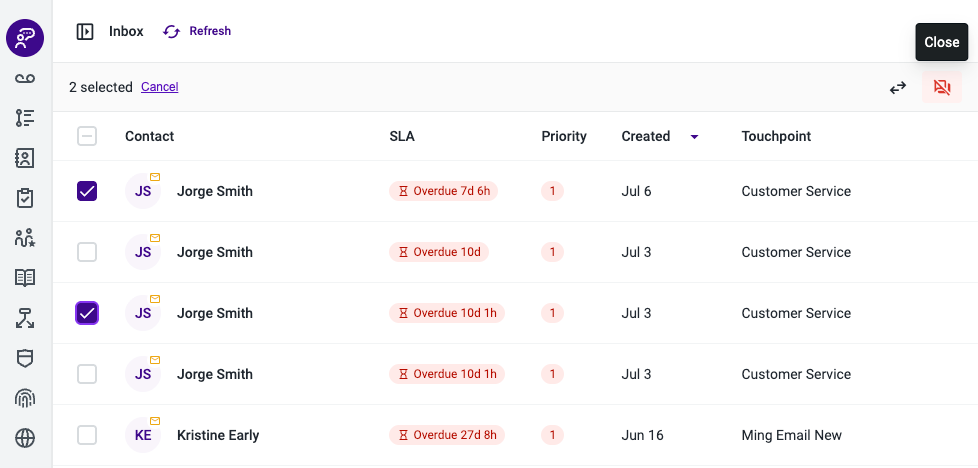The height and width of the screenshot is (468, 978).
Task: Toggle the sidebar panel expand icon
Action: pyautogui.click(x=85, y=31)
